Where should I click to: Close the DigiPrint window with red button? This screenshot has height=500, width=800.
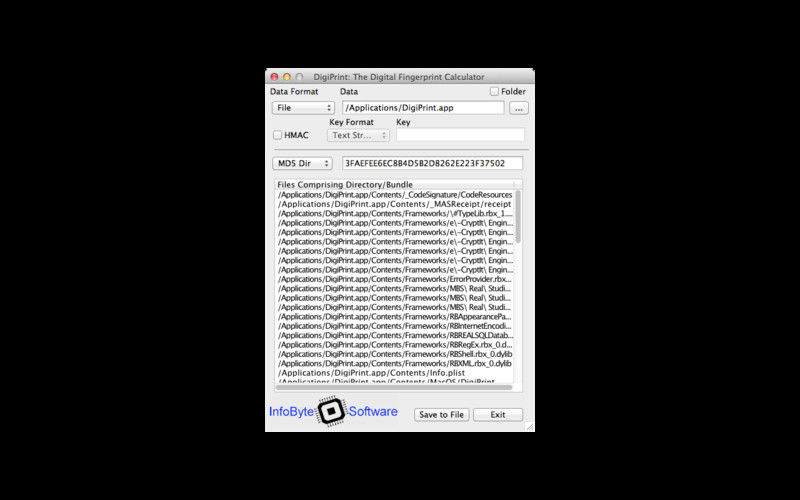[x=274, y=77]
